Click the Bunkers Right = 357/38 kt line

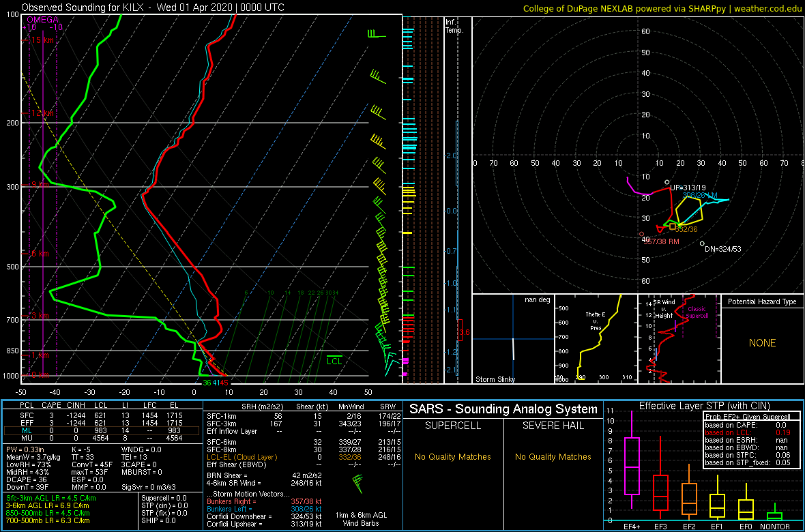[264, 502]
